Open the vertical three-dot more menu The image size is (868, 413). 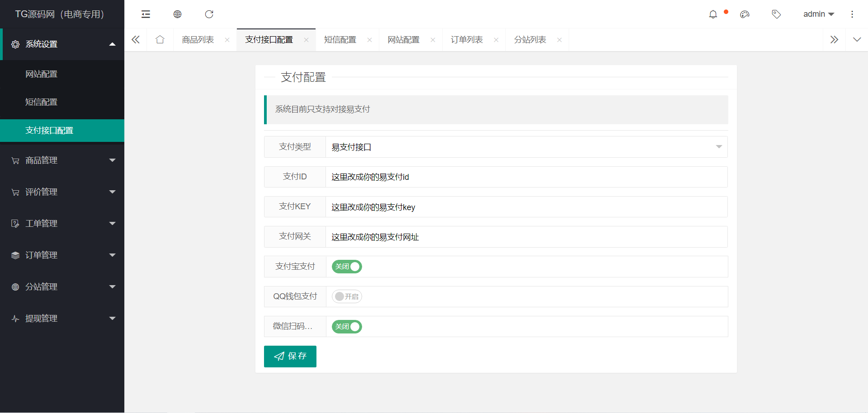pos(852,14)
